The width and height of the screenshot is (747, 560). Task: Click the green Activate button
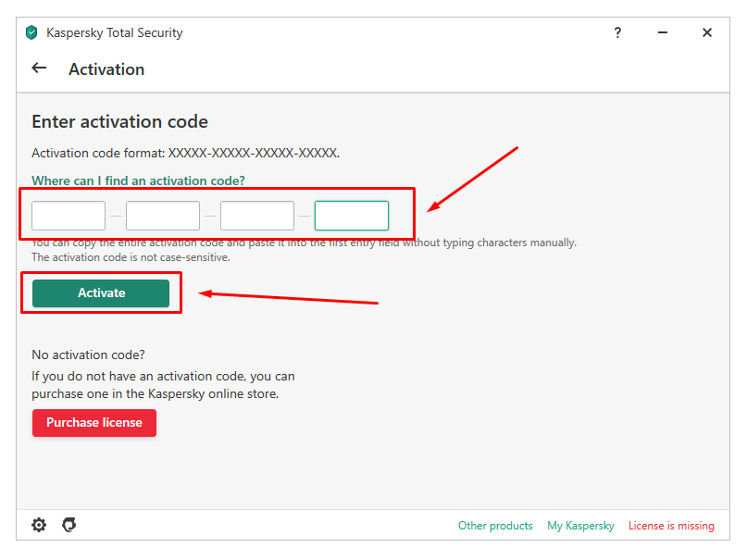[101, 292]
